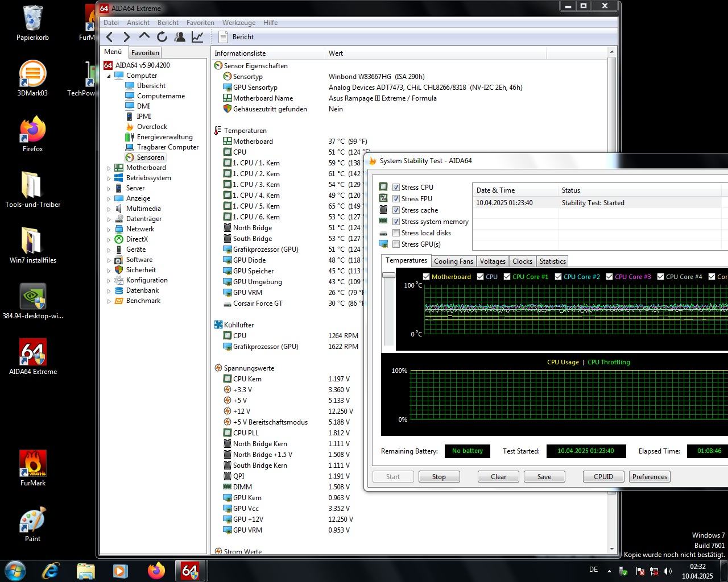
Task: Expand the Datenträger tree node
Action: coord(109,219)
